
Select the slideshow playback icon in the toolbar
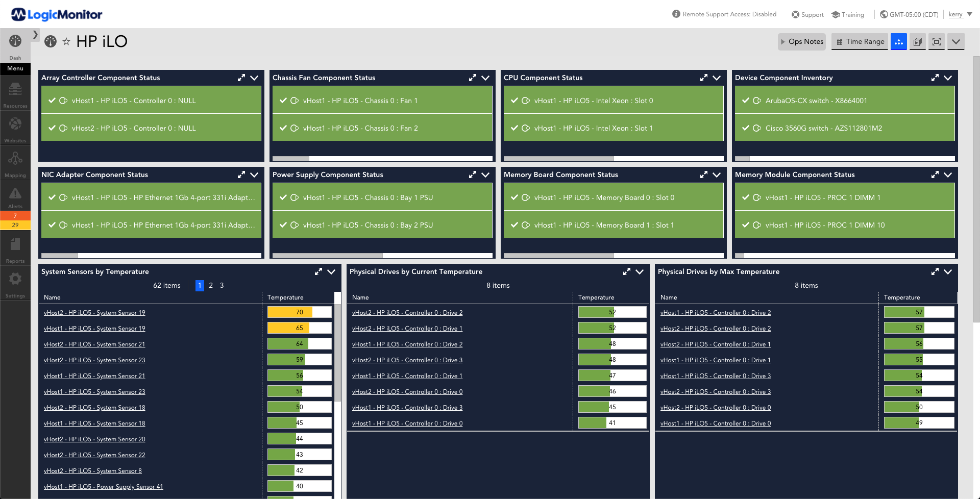(917, 41)
